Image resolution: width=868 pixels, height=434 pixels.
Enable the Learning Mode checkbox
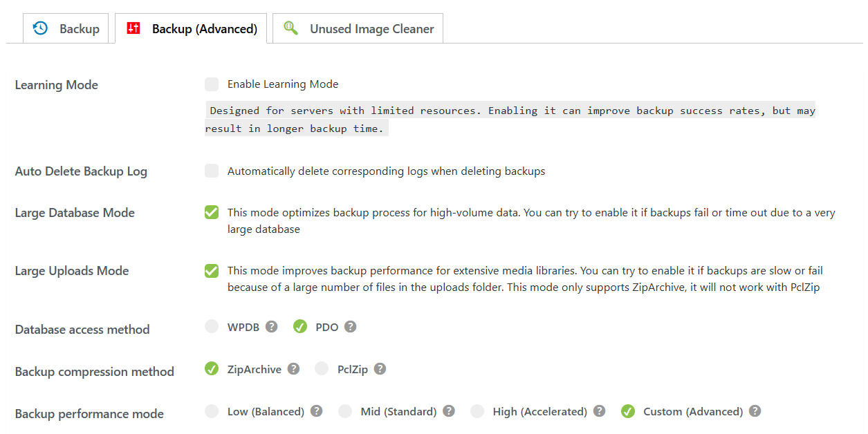pyautogui.click(x=212, y=84)
